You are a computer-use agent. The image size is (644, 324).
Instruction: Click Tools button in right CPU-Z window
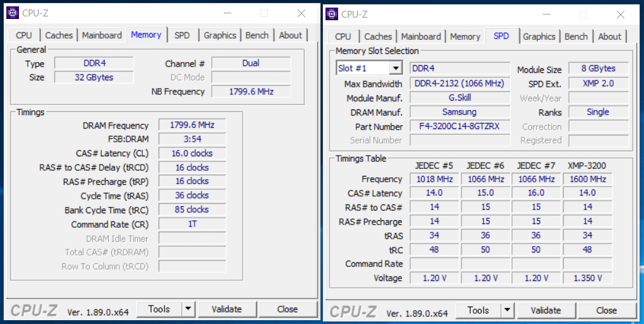pos(478,311)
